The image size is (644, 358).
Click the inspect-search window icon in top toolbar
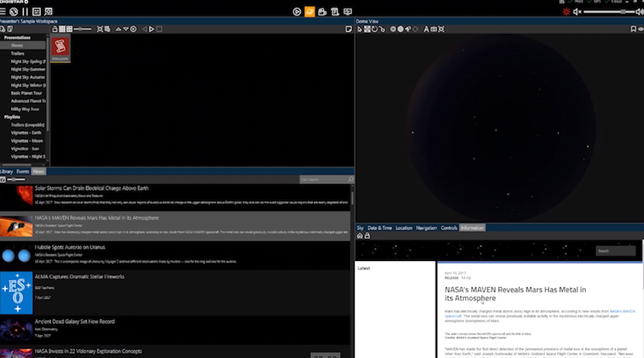[49, 12]
